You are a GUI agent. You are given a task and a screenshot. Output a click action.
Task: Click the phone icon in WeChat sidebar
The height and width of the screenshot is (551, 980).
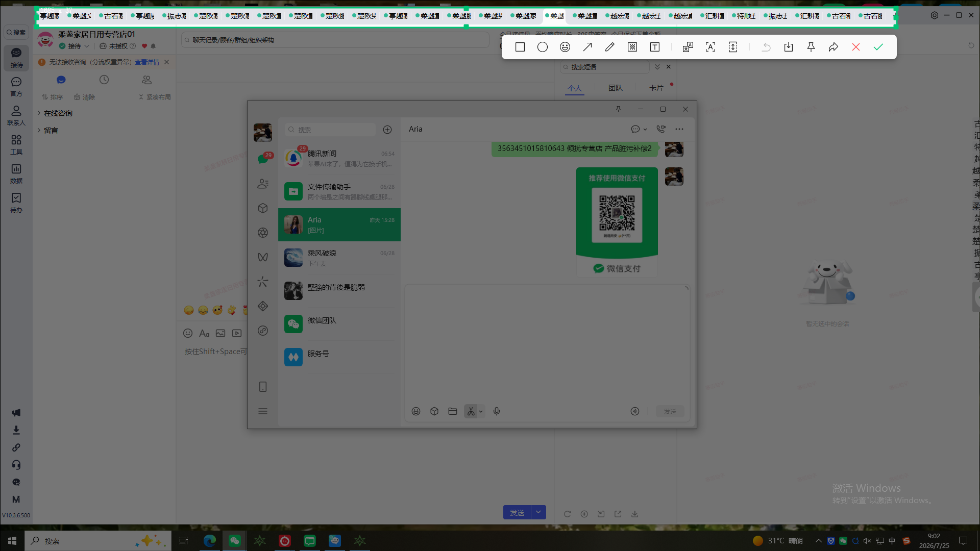(x=263, y=387)
